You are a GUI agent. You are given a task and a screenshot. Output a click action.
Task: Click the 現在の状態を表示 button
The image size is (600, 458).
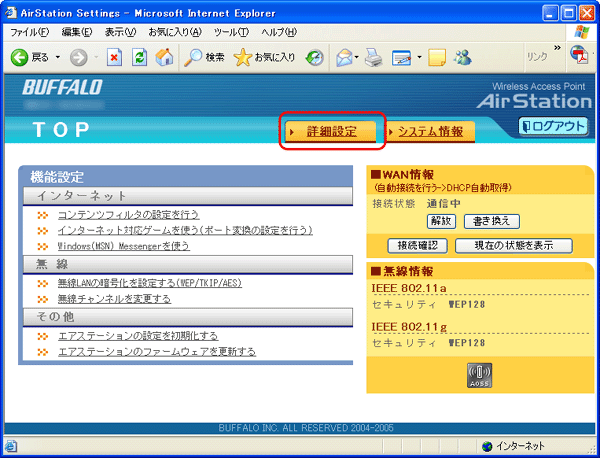pyautogui.click(x=514, y=246)
